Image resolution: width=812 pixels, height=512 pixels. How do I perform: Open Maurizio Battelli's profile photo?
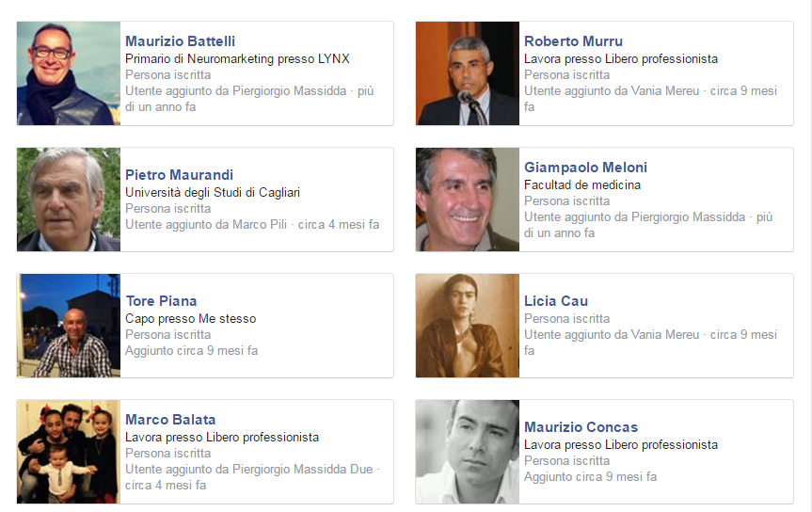(69, 73)
